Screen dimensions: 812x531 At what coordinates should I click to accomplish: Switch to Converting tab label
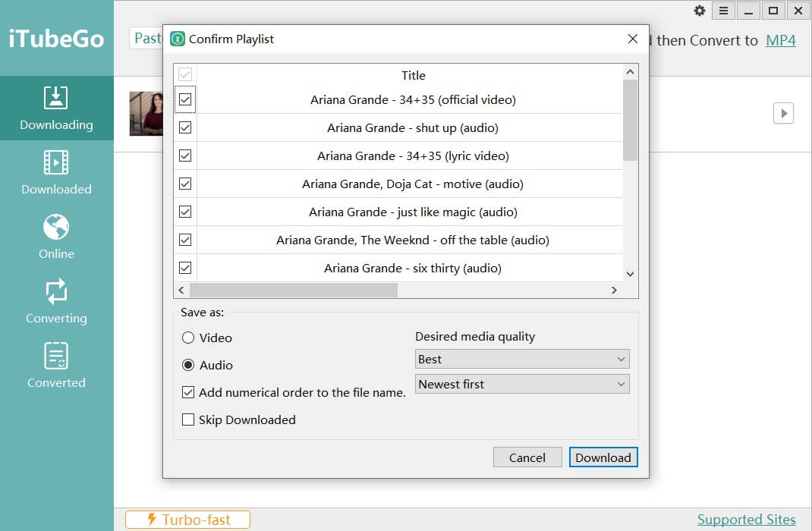56,319
